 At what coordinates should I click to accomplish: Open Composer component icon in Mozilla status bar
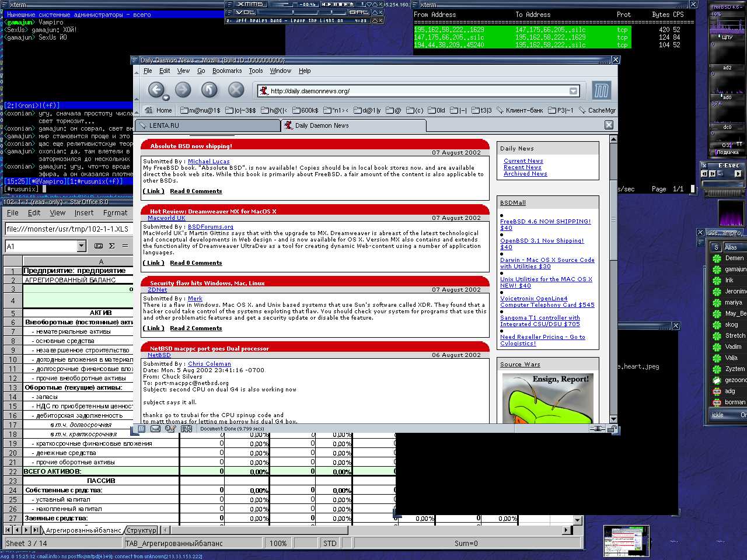click(170, 429)
